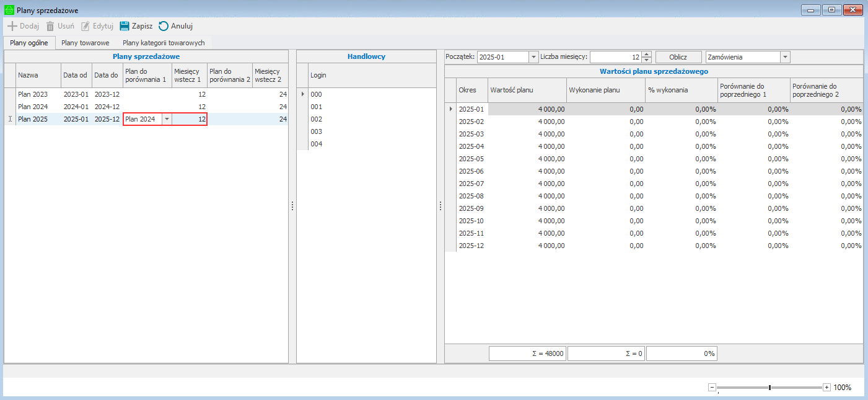Increase Liczba miesięcy with up arrow
This screenshot has width=868, height=400.
[647, 54]
